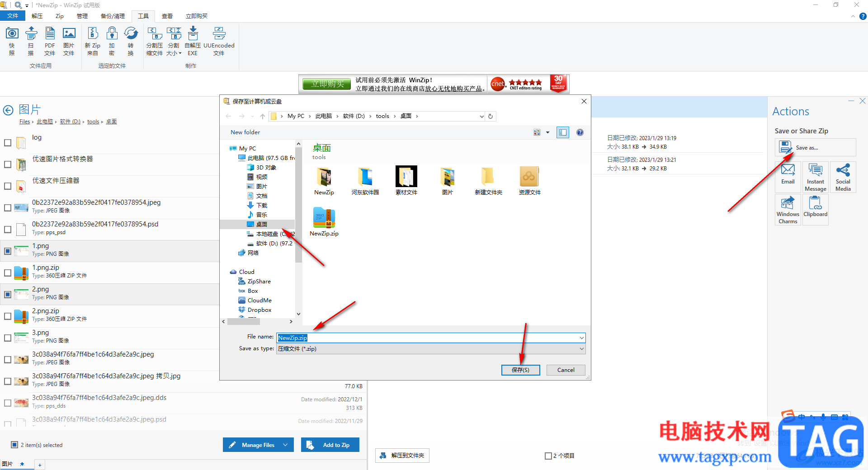
Task: Check the 优速图片格式转换器 checkbox
Action: tap(8, 164)
